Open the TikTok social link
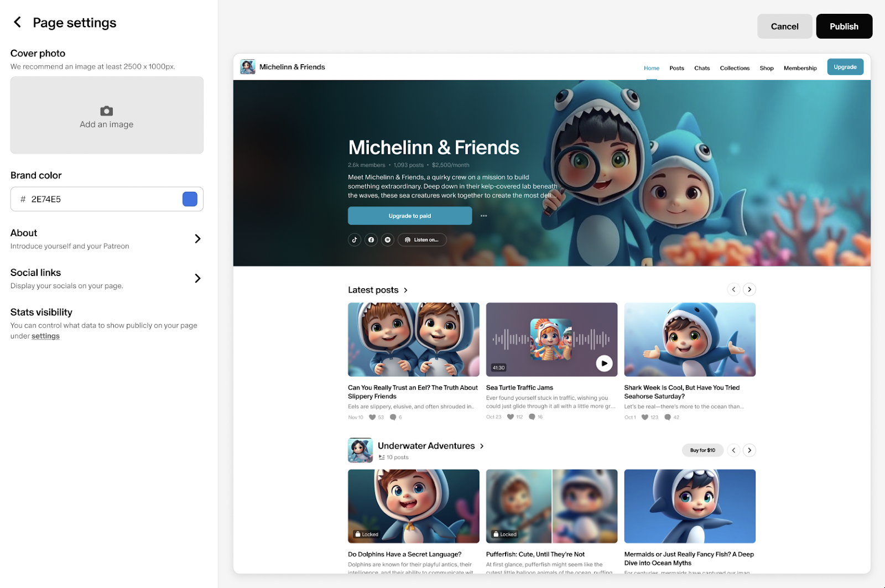Viewport: 885px width, 588px height. pos(355,240)
